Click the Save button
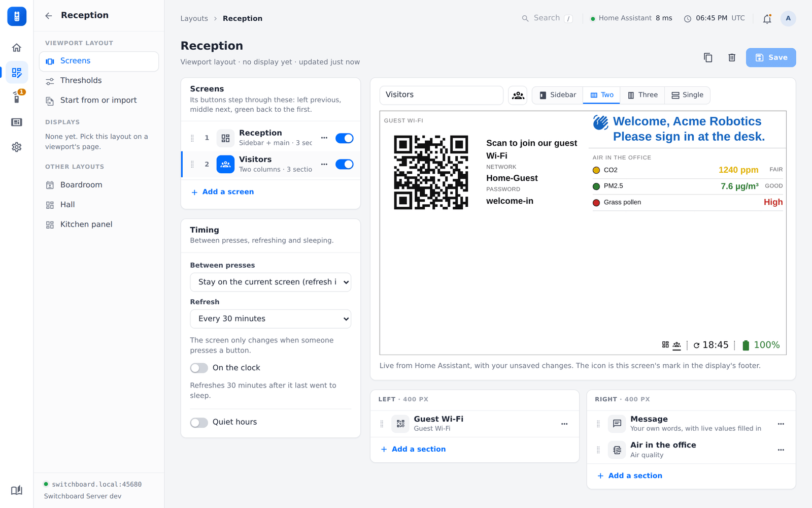812x508 pixels. (x=770, y=57)
